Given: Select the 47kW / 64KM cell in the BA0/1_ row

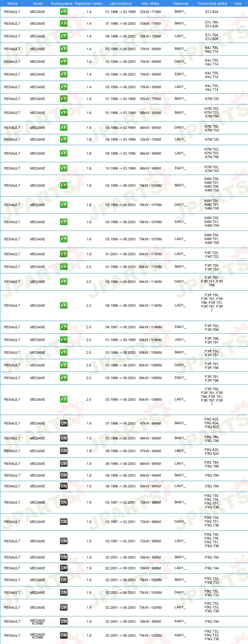Looking at the screenshot, I should (151, 423).
